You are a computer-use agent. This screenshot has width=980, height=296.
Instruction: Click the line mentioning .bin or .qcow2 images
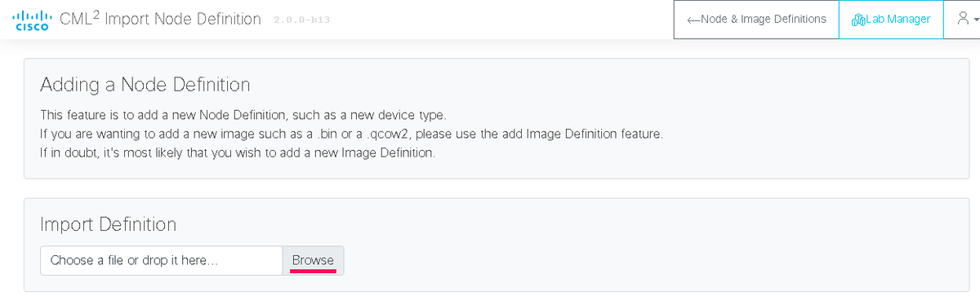tap(351, 133)
